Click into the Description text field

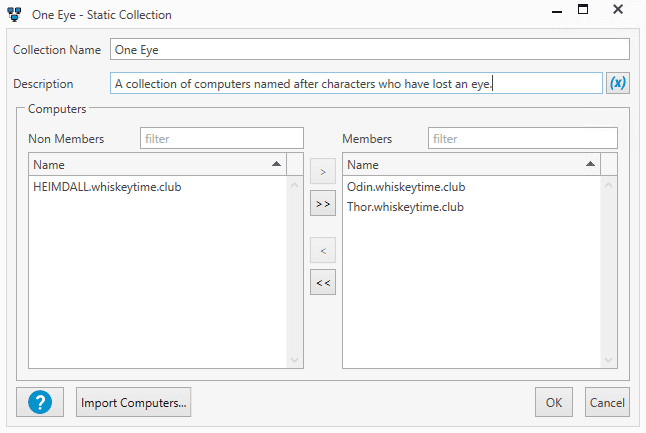[x=356, y=83]
